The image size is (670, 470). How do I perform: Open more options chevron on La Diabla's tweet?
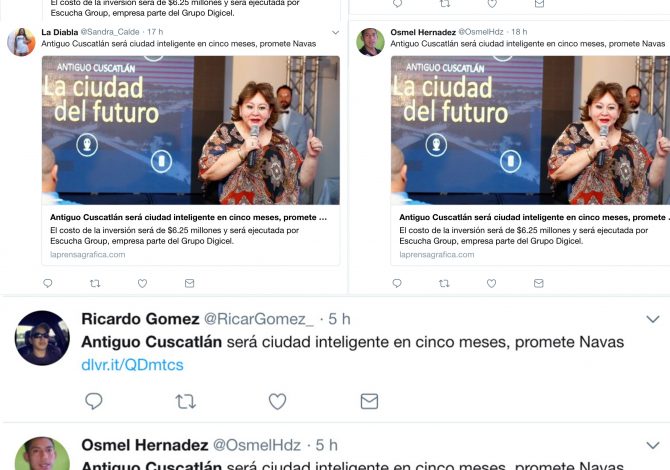click(335, 32)
